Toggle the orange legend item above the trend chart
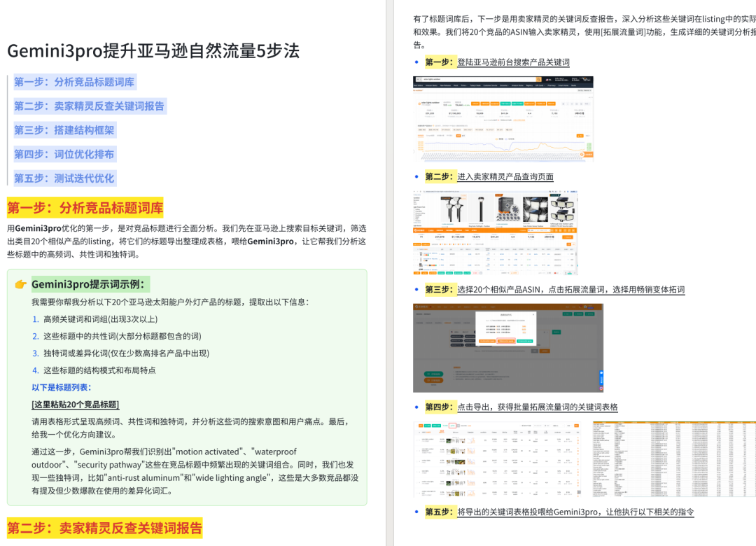 (x=496, y=139)
